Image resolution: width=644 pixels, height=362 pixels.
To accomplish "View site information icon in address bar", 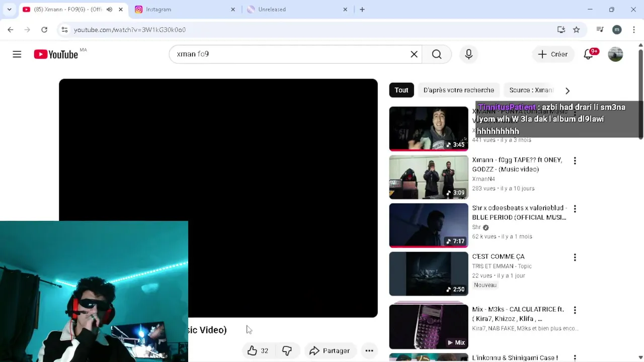I will 64,30.
